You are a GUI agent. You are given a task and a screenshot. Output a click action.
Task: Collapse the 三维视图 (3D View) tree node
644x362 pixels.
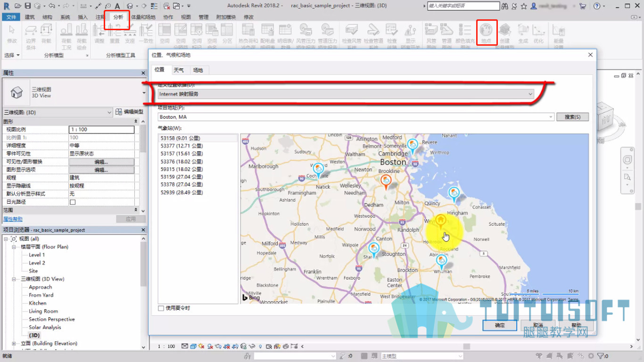[x=14, y=279]
